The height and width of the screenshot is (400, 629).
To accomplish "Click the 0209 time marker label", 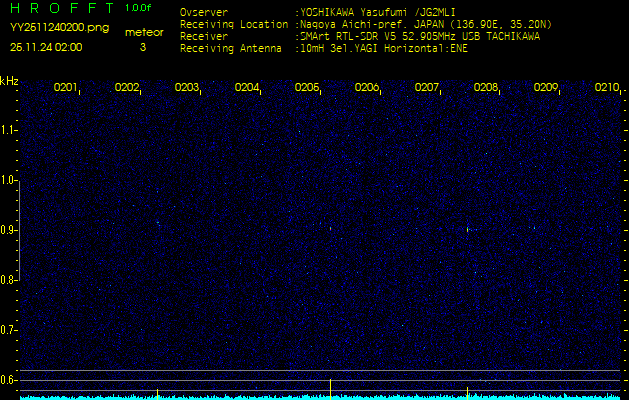I will pyautogui.click(x=546, y=87).
